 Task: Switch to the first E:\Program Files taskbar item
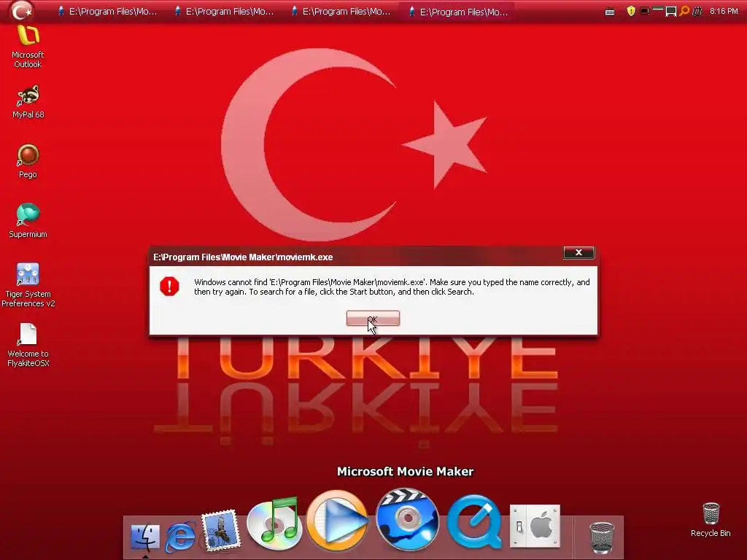107,12
